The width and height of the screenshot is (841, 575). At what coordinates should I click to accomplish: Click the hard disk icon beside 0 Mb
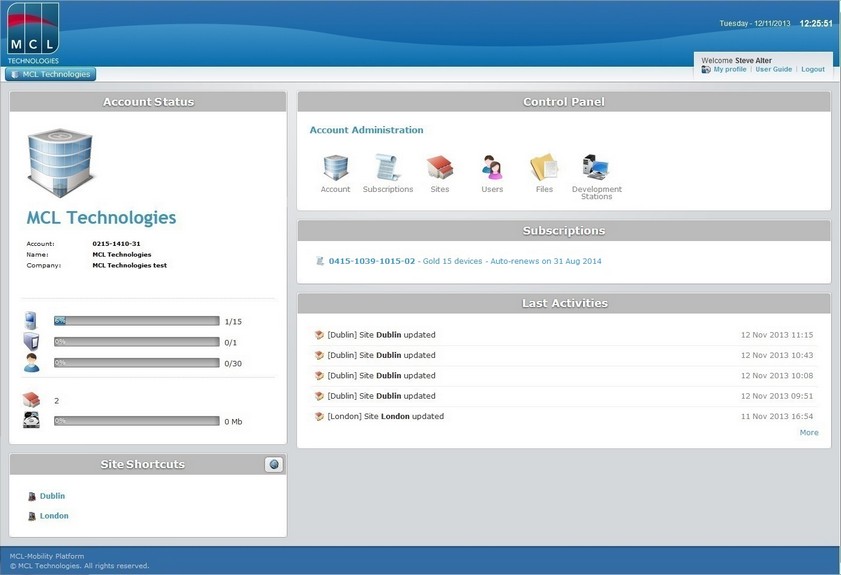click(x=32, y=420)
